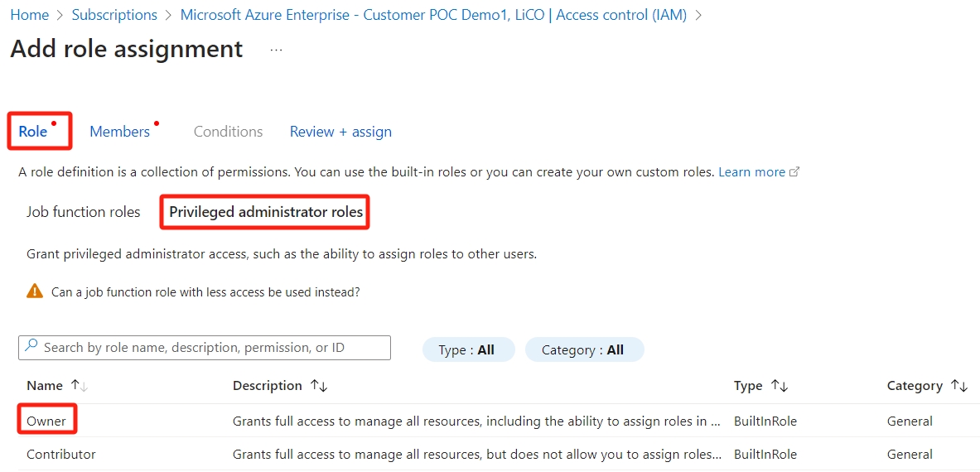The height and width of the screenshot is (472, 980).
Task: Click the orange warning triangle icon
Action: (x=35, y=291)
